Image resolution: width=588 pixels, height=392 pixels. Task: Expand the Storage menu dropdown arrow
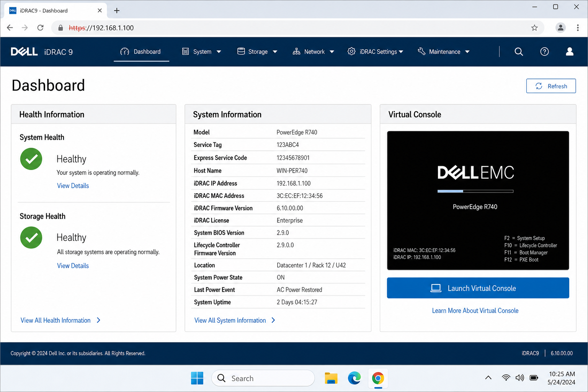pyautogui.click(x=275, y=52)
